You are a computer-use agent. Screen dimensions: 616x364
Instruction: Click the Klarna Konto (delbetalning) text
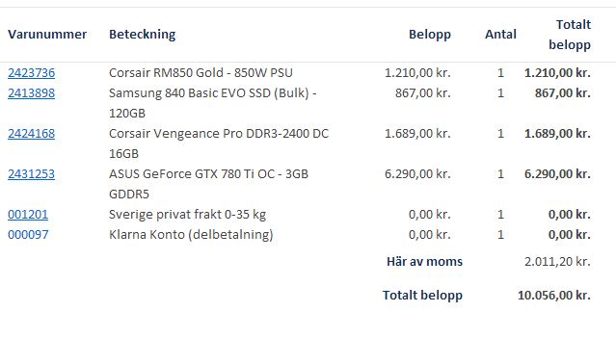(x=191, y=235)
